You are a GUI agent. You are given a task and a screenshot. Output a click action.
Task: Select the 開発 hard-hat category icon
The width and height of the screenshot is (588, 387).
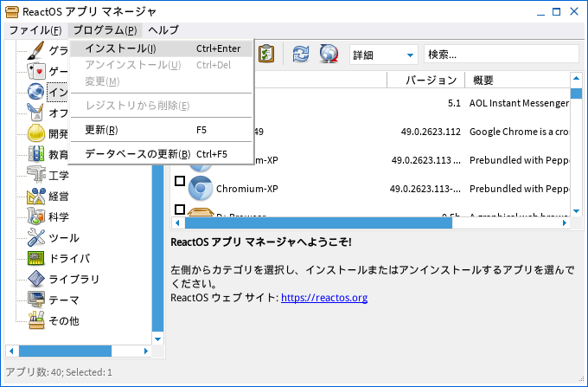click(x=36, y=132)
